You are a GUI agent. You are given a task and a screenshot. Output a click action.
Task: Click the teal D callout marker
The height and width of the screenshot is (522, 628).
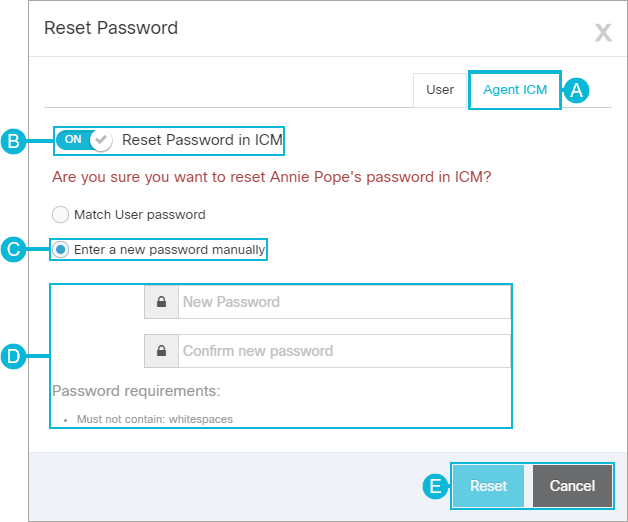(x=14, y=356)
